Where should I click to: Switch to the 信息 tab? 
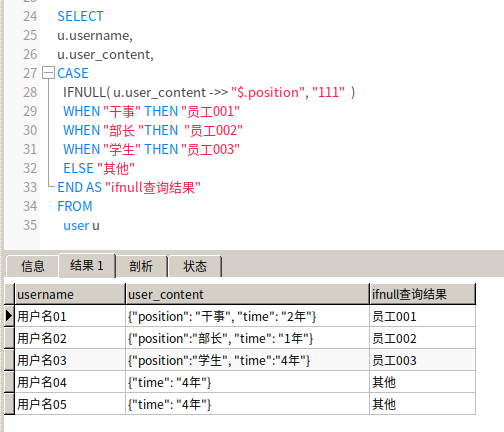[x=33, y=266]
